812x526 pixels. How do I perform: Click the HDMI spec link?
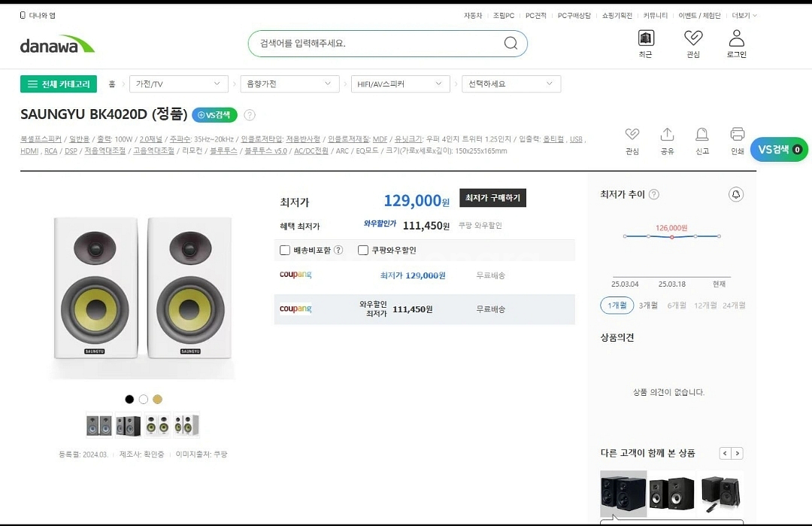point(29,151)
